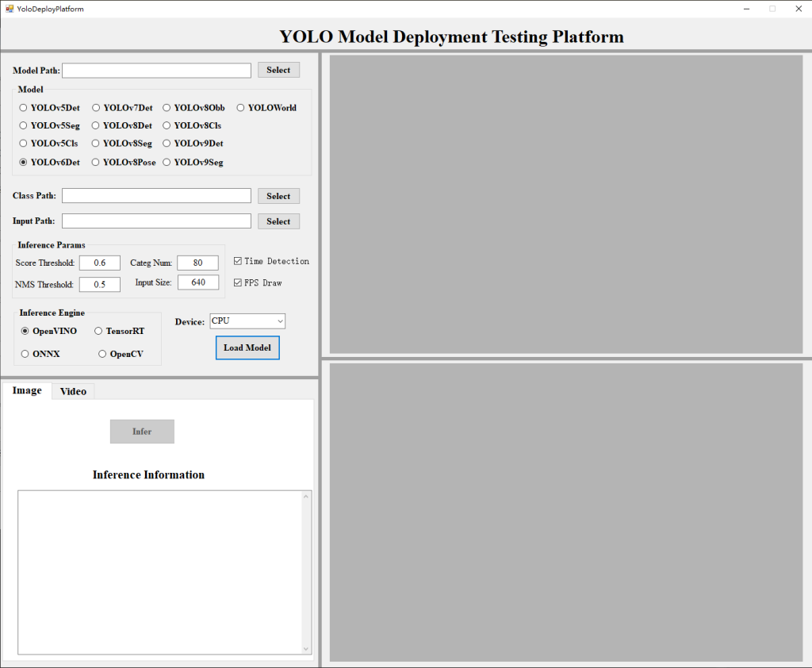Screen dimensions: 812x668
Task: Select the YOLOv7Det model option
Action: pos(95,107)
